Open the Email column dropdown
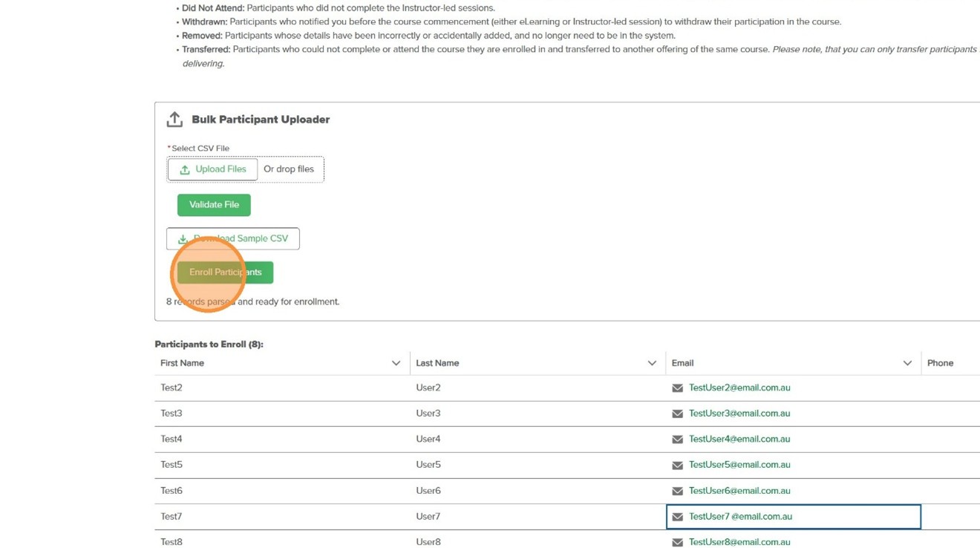980x548 pixels. (907, 363)
